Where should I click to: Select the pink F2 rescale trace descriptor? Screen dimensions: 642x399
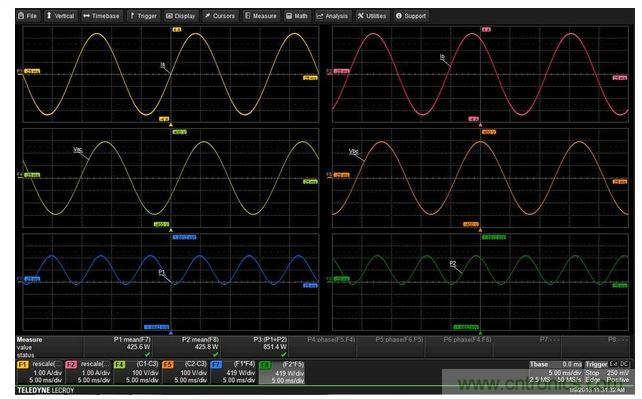(88, 372)
